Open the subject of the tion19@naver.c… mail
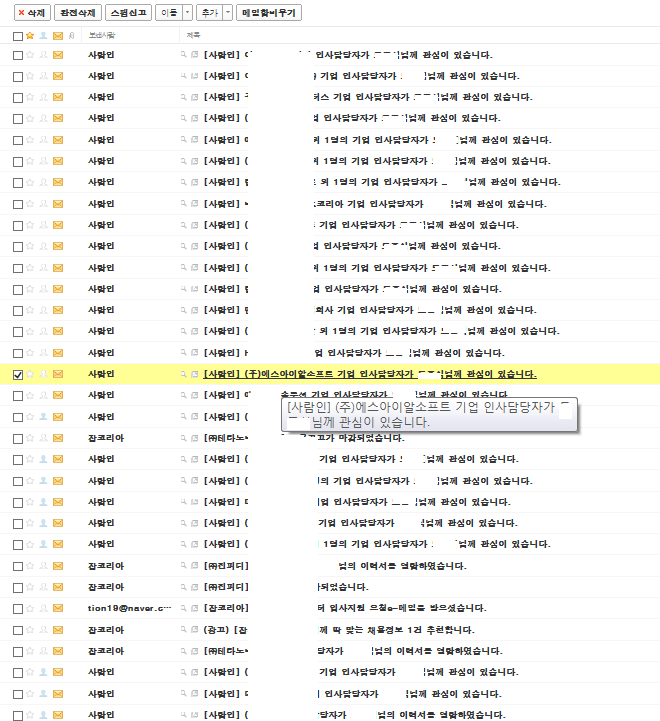Viewport: 660px width, 721px height. [345, 608]
